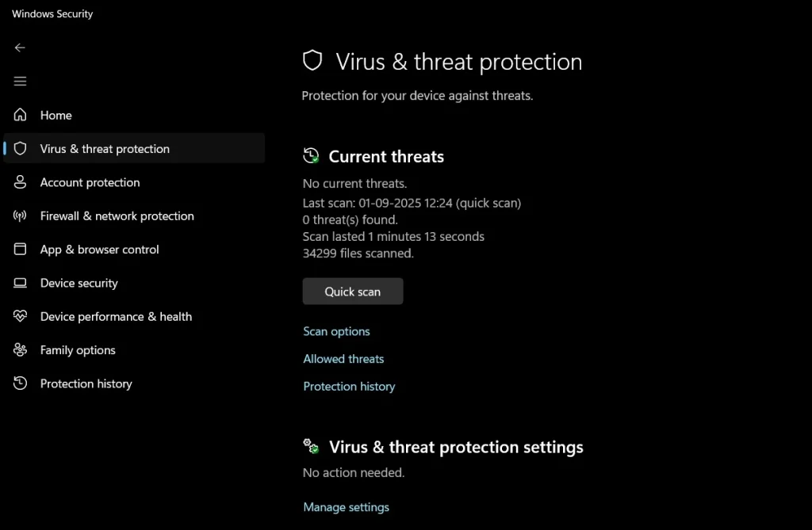Click the Current threats scan status icon
This screenshot has width=812, height=530.
311,155
